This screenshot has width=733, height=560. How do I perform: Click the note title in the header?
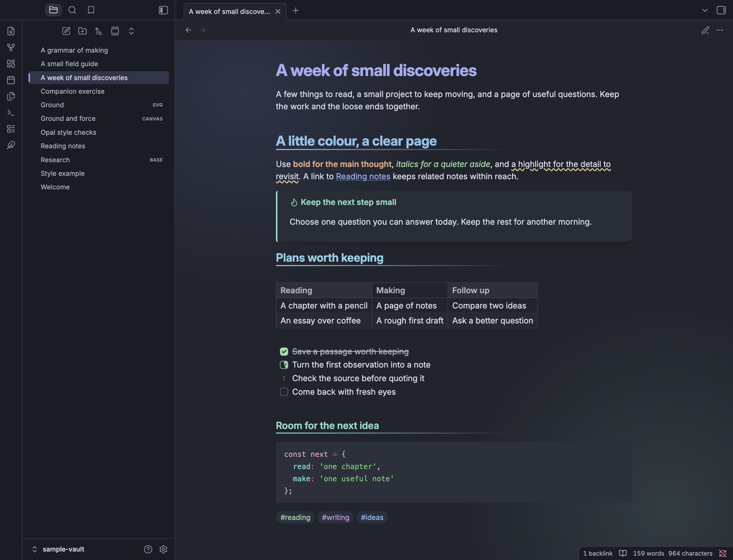tap(454, 30)
